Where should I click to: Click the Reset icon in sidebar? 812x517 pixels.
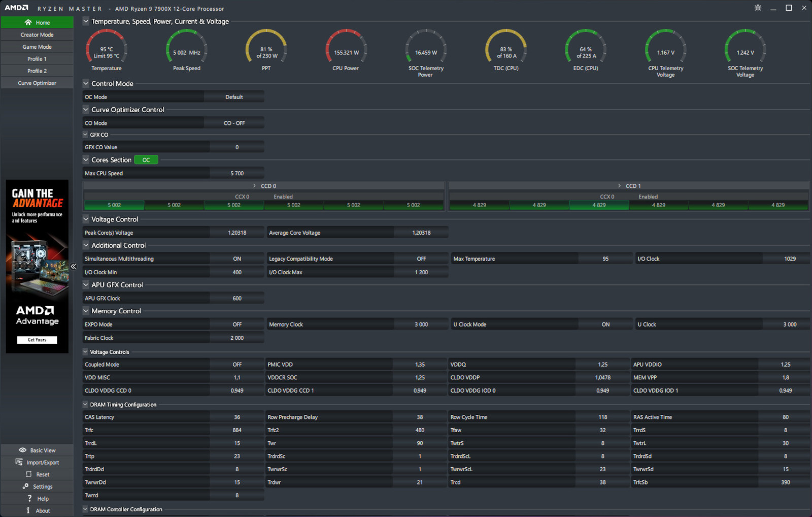coord(28,474)
